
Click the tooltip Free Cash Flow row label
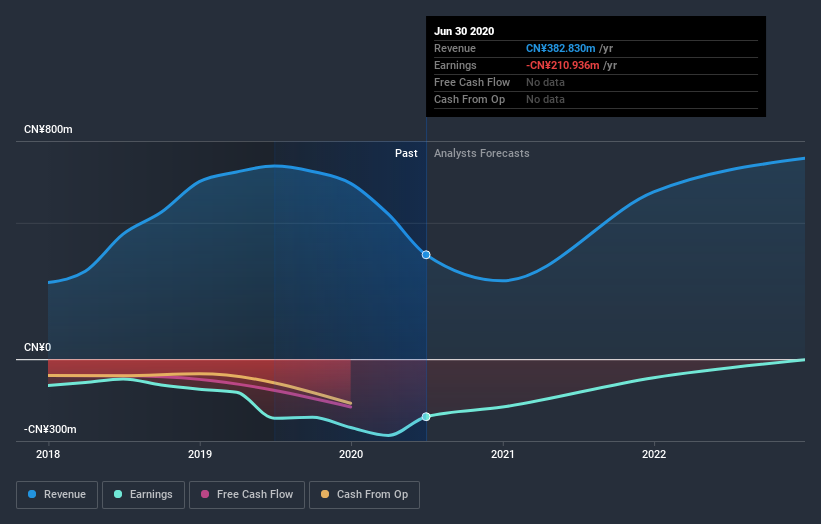click(472, 83)
